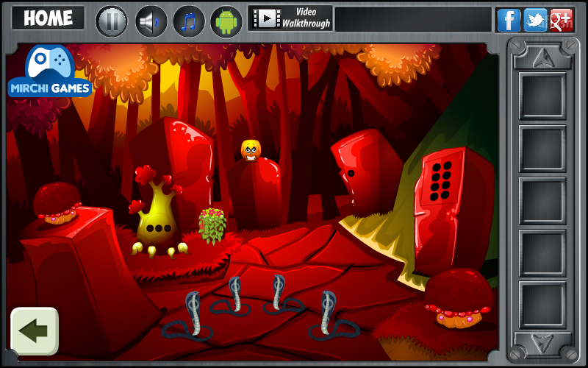Select the fifth inventory slot
588x368 pixels.
click(542, 305)
